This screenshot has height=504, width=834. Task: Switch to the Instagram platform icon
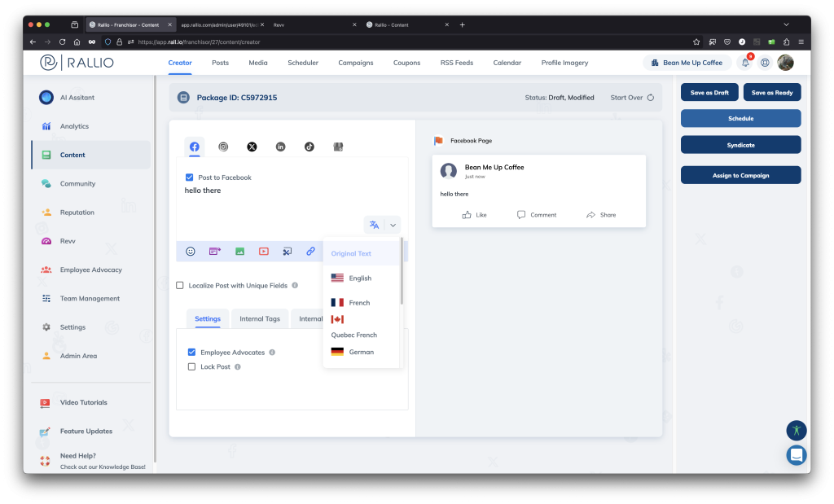tap(223, 147)
